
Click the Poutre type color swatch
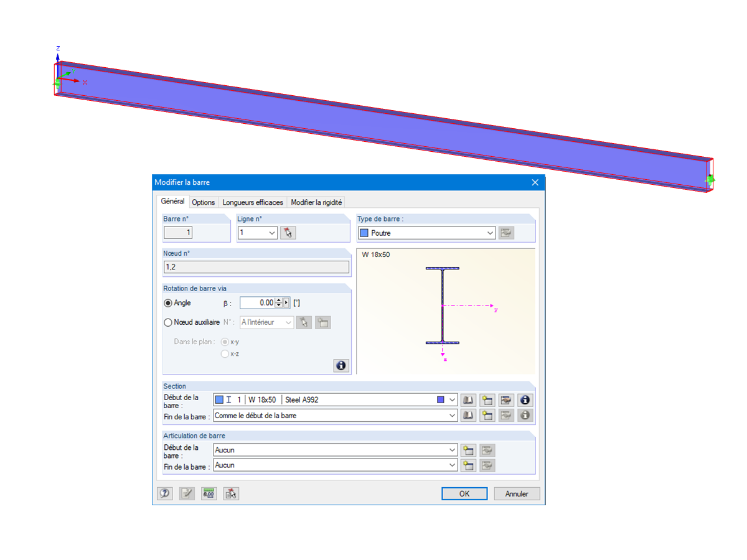[364, 233]
